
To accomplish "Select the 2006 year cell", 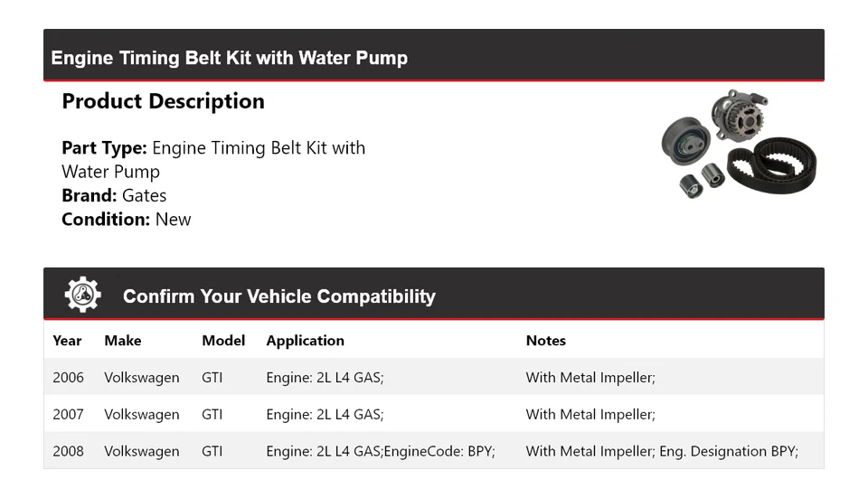I will [68, 378].
